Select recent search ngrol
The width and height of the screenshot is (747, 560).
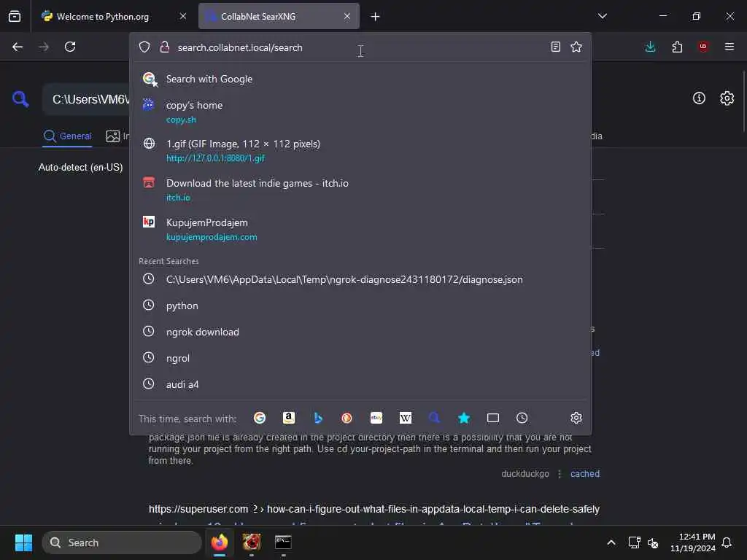tap(360, 358)
